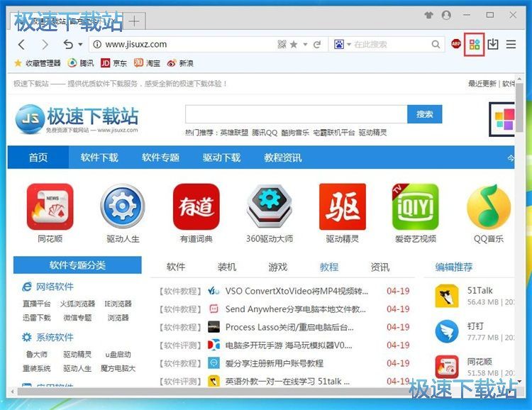Open the hamburger main menu

511,45
